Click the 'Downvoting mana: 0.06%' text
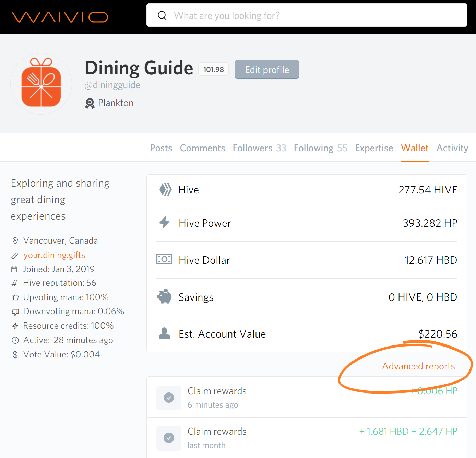The height and width of the screenshot is (458, 476). point(74,311)
